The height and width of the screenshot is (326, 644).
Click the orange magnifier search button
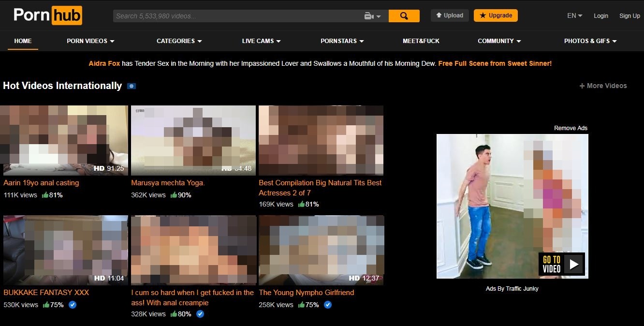(x=404, y=16)
